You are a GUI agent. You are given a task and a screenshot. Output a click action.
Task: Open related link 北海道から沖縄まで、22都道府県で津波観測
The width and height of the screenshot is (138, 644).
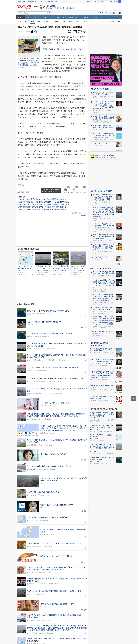tap(43, 202)
